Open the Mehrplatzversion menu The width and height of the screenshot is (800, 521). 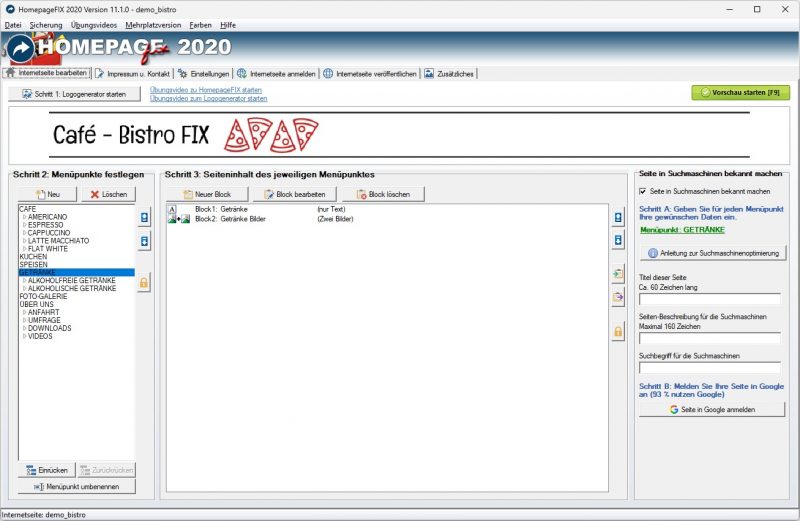(x=153, y=25)
